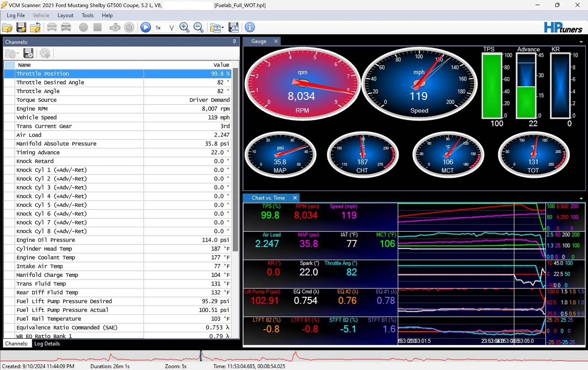Select the Knock Retard row
Viewport: 588px width, 370px height.
click(118, 161)
